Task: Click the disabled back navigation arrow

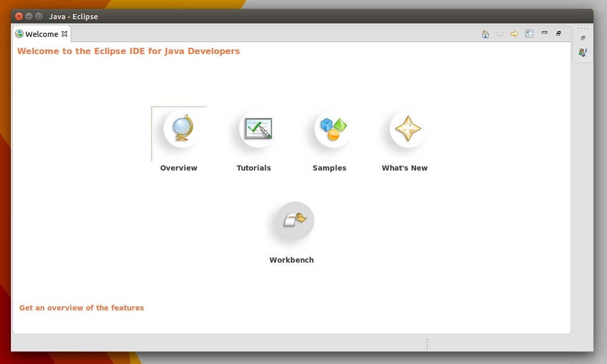Action: (500, 33)
